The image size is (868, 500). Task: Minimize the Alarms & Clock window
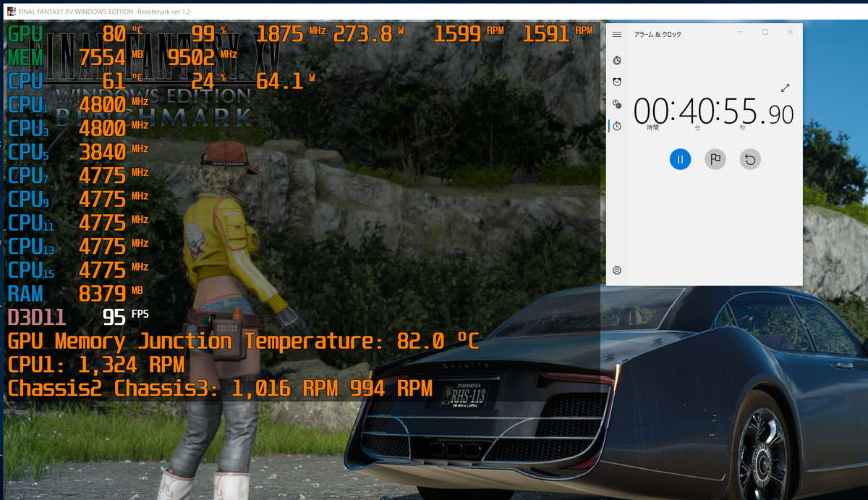click(x=741, y=32)
